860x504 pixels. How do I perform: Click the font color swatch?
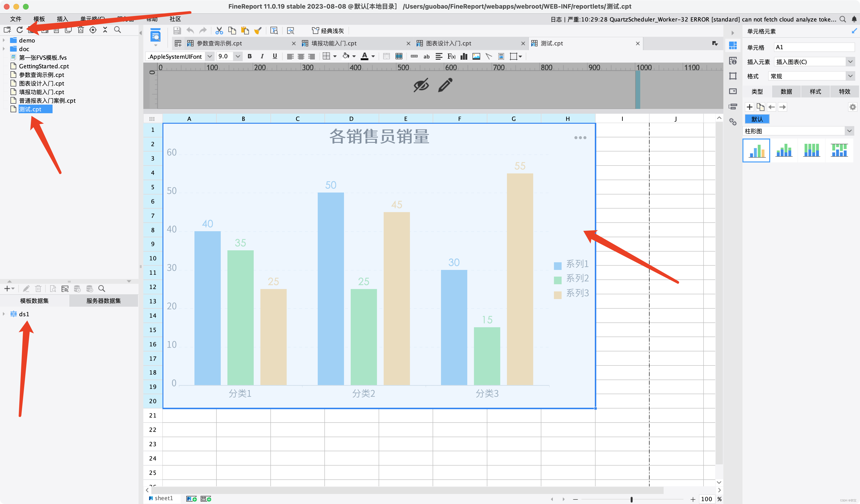(x=365, y=56)
